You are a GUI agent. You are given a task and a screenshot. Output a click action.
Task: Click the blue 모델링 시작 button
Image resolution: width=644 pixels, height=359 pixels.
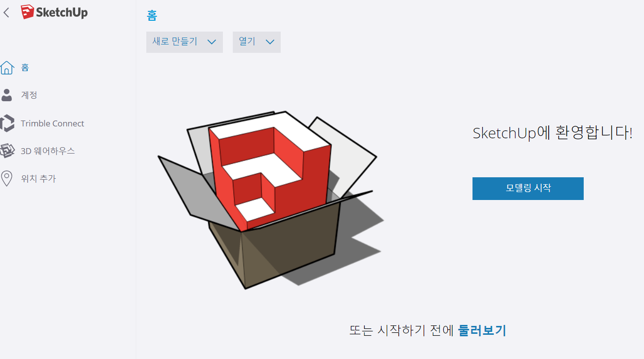pos(528,189)
